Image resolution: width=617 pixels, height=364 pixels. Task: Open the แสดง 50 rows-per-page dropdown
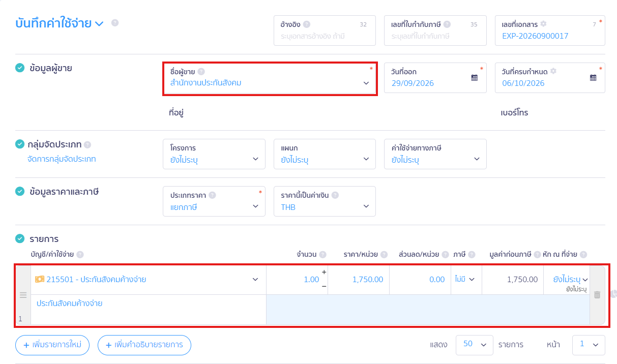click(475, 344)
